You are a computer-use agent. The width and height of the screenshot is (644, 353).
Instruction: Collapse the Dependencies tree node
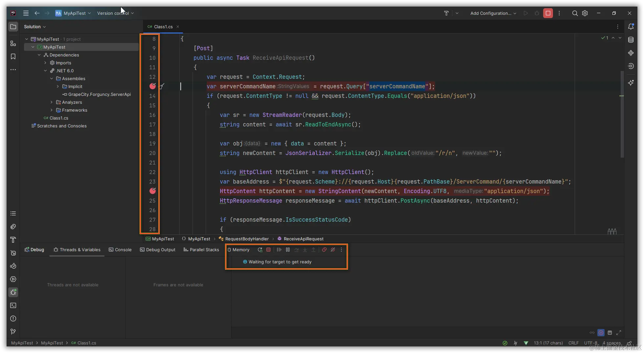[39, 55]
